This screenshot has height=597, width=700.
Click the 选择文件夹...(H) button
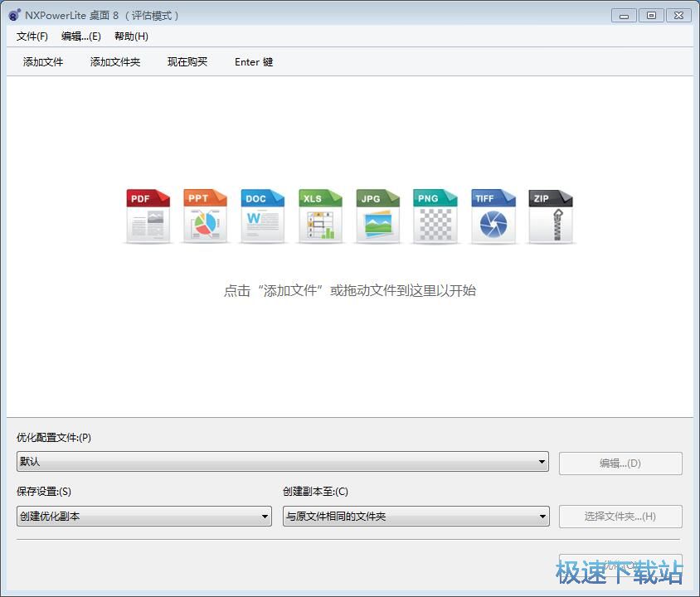click(620, 517)
